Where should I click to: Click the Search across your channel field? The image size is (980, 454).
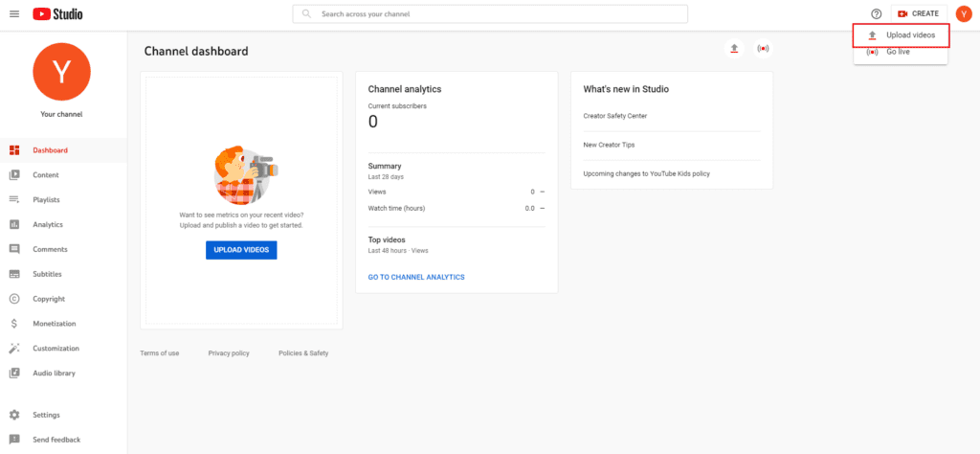click(x=490, y=13)
